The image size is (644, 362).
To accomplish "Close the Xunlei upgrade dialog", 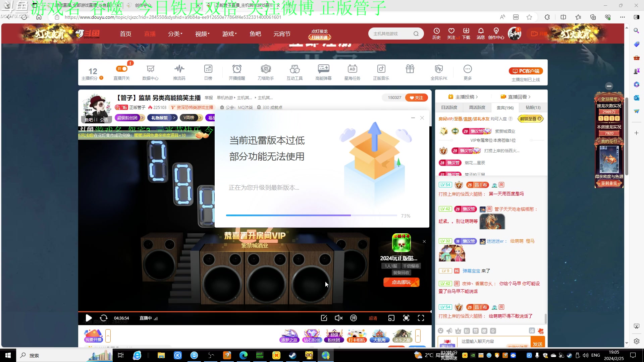I will pos(422,118).
